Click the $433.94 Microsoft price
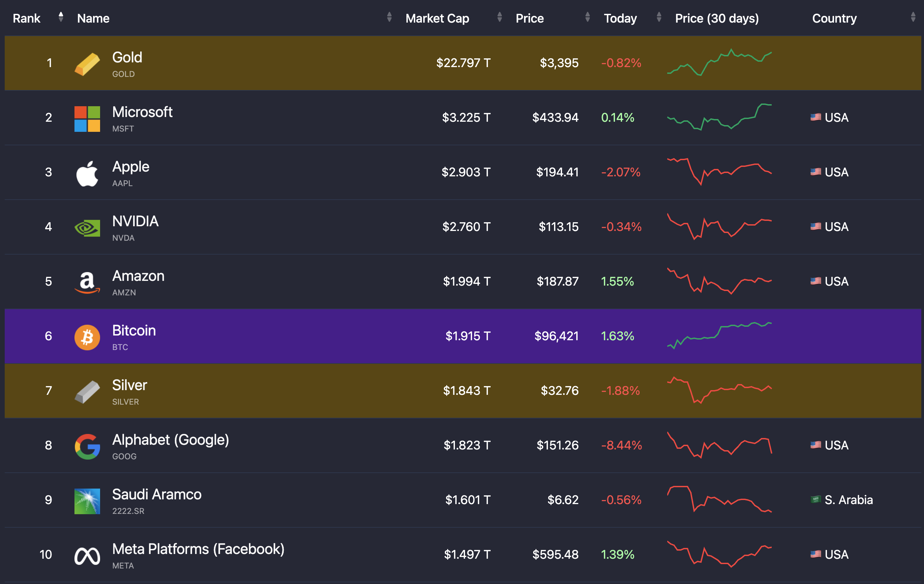 click(555, 117)
